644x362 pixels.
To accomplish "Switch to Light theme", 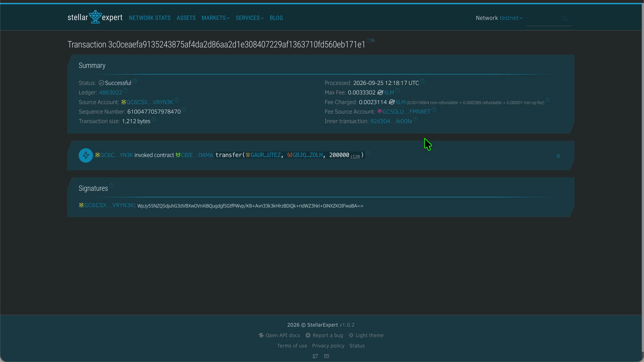I will [x=366, y=335].
